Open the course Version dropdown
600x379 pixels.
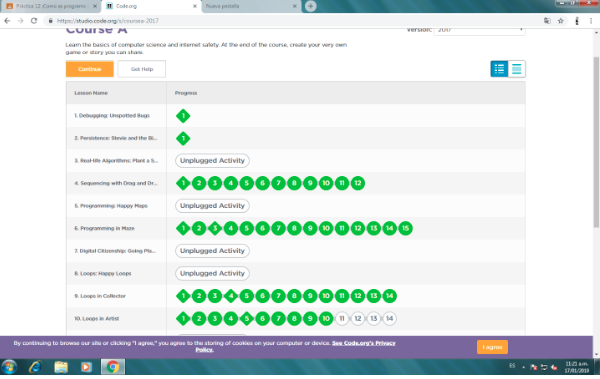[479, 30]
